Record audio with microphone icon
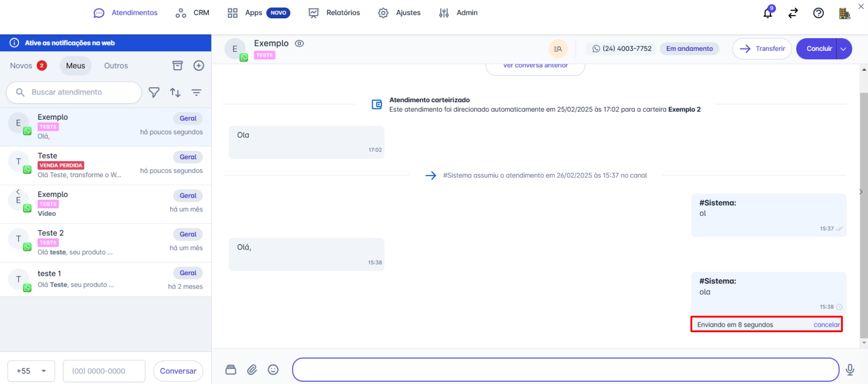 click(x=850, y=370)
